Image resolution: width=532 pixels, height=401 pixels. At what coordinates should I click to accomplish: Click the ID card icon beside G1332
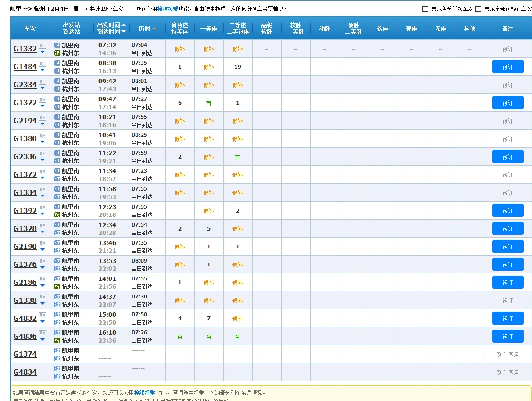point(43,46)
